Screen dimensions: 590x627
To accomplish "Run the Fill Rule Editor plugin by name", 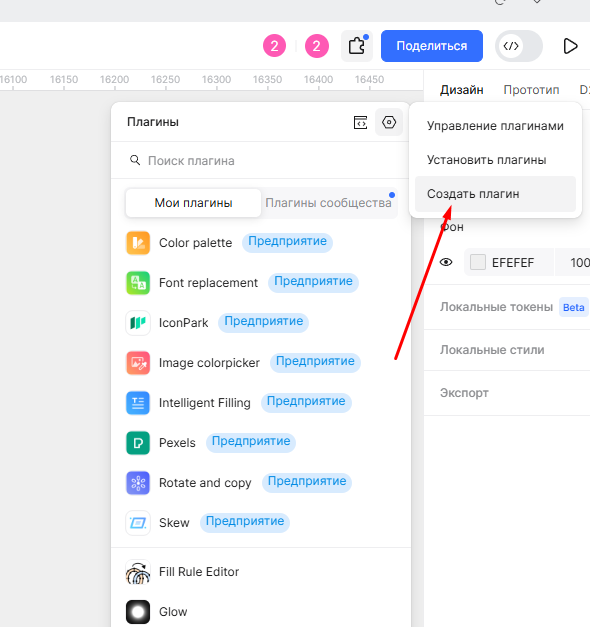I will [199, 572].
